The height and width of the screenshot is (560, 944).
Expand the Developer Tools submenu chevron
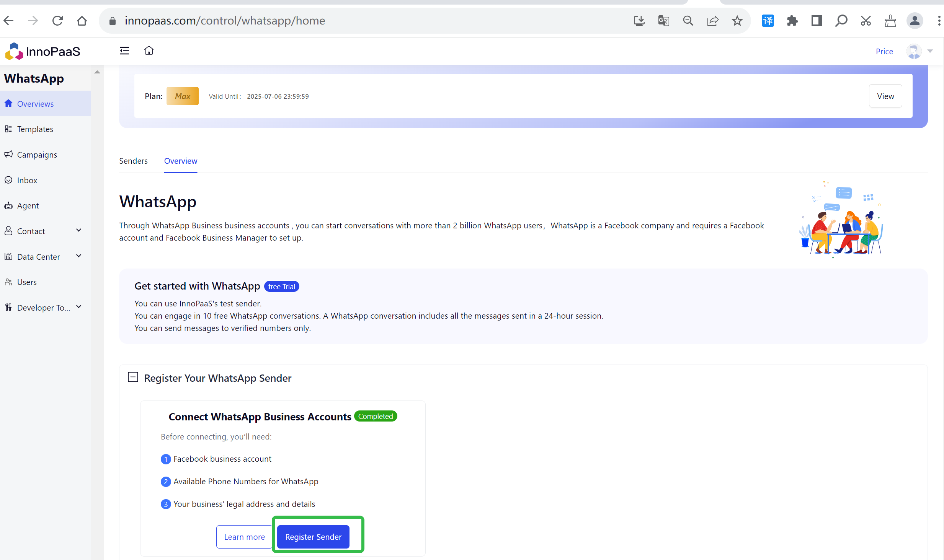point(78,307)
